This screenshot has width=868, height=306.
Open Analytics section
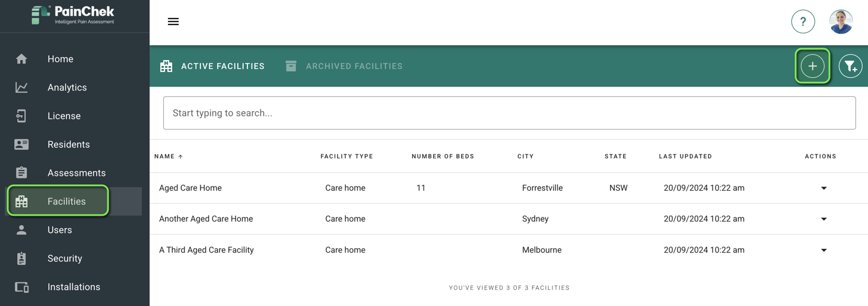[67, 87]
